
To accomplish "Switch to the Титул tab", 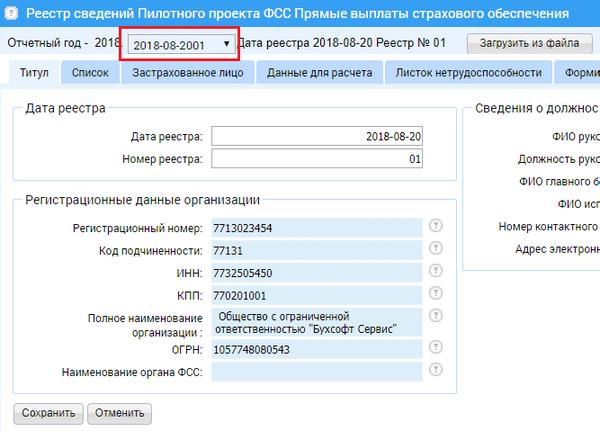I will (32, 73).
